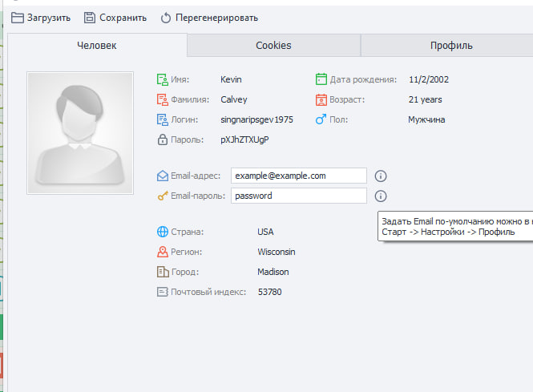533x392 pixels.
Task: Click the Регион label text
Action: [186, 252]
